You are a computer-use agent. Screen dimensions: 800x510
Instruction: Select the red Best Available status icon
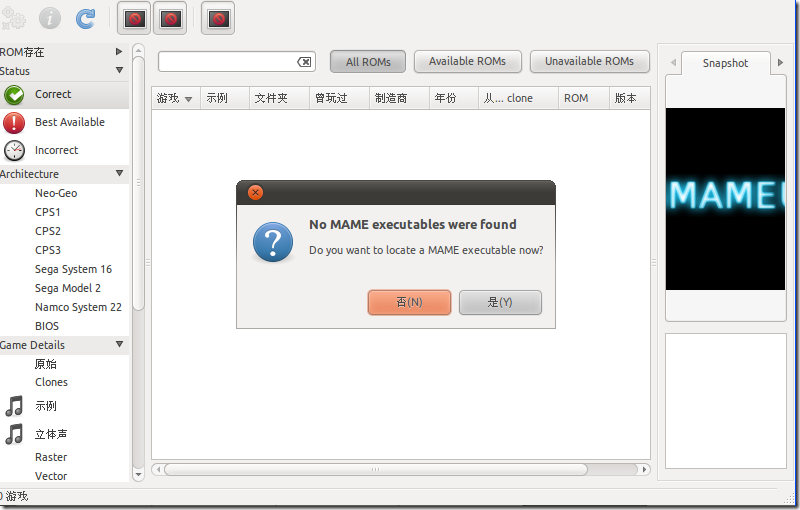(x=14, y=123)
